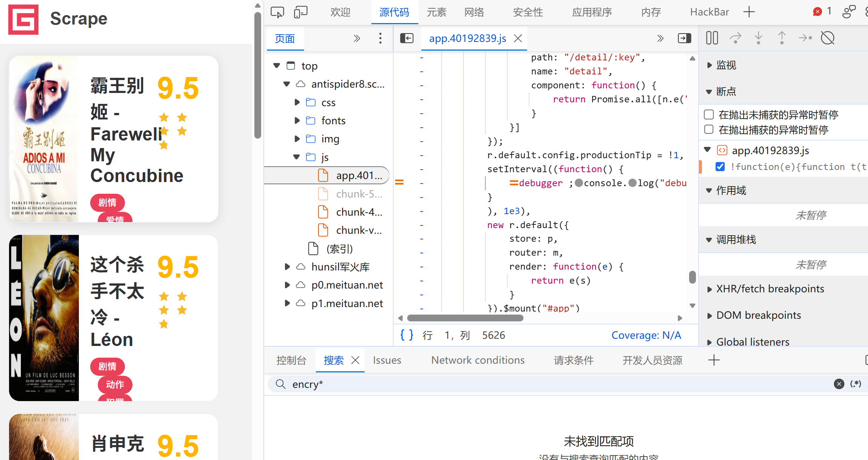Close the app.40192839.js editor tab
Viewport: 868px width, 460px height.
518,38
